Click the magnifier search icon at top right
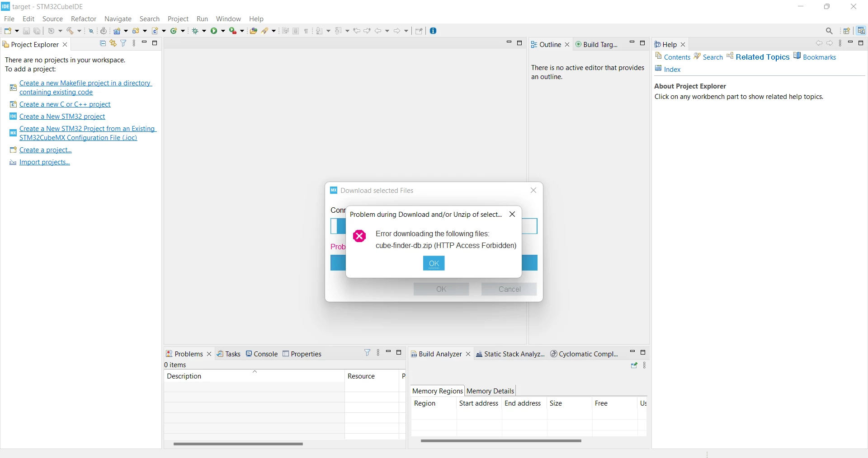Screen dimensions: 868x458 pyautogui.click(x=829, y=31)
